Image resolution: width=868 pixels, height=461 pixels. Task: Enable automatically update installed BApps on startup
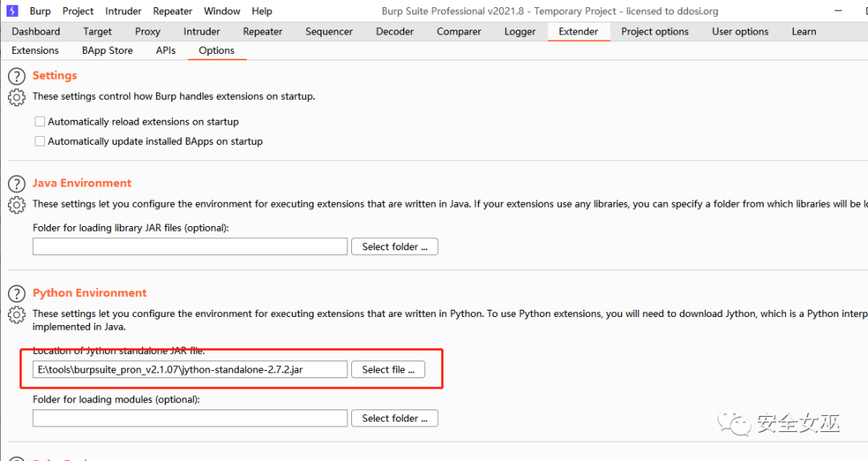tap(40, 142)
